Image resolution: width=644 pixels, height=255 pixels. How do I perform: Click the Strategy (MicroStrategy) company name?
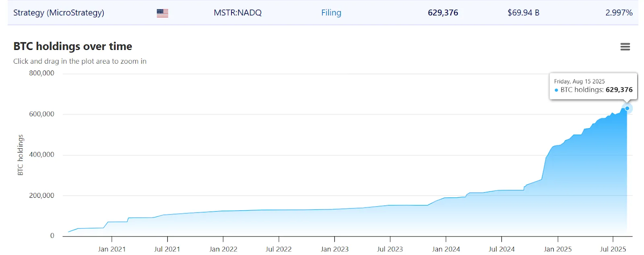pyautogui.click(x=59, y=13)
